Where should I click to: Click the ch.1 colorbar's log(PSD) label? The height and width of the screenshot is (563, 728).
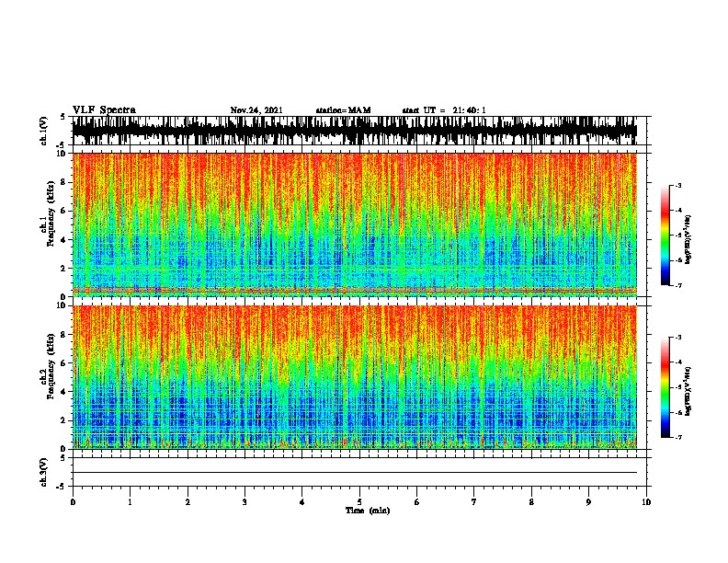pos(688,239)
